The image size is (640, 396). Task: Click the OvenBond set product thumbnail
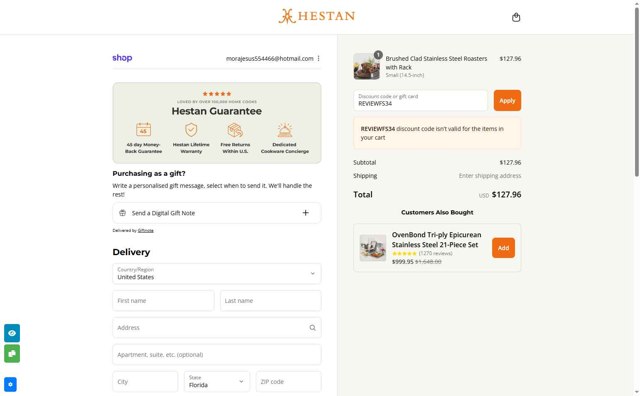click(373, 248)
